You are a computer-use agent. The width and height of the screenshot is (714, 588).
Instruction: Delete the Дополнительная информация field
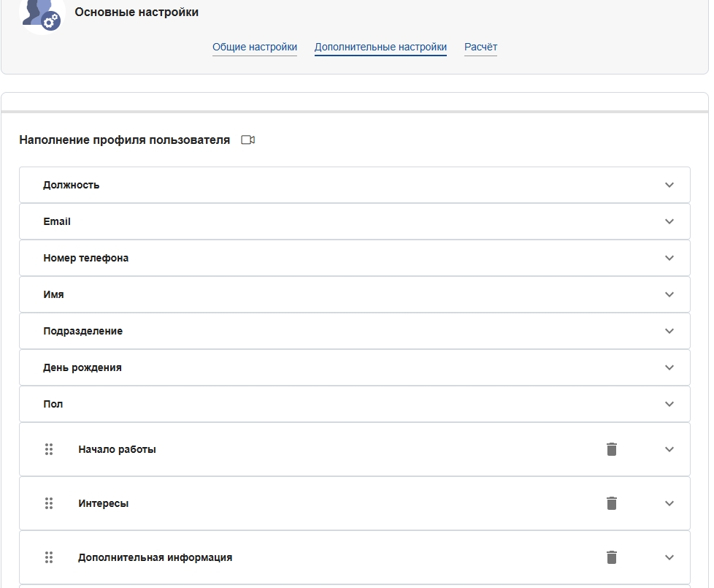612,557
